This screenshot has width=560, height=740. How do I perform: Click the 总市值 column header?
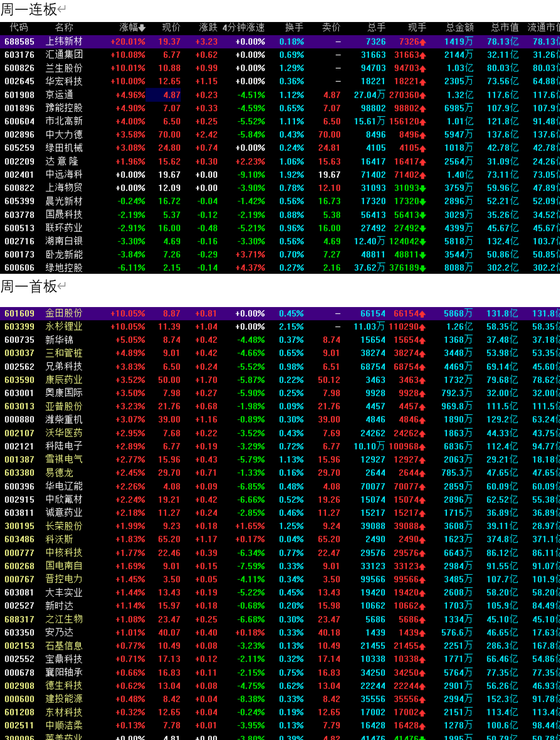[x=504, y=28]
